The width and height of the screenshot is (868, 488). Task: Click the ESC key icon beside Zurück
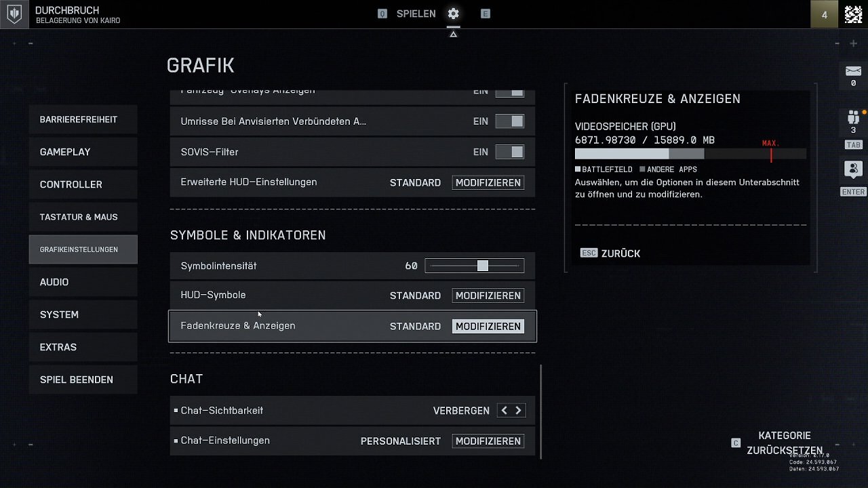point(589,253)
